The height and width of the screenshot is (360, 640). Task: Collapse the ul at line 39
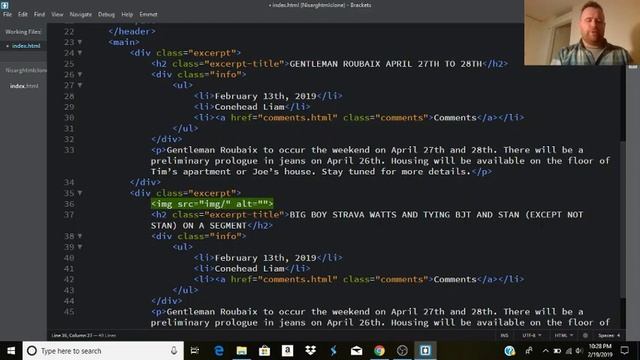(x=80, y=247)
